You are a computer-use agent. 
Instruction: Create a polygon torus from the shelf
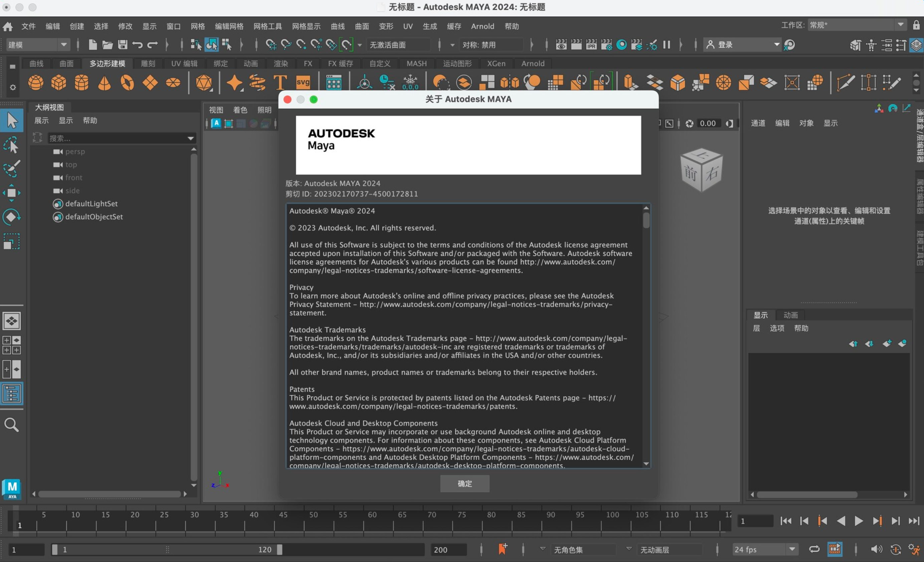click(127, 82)
